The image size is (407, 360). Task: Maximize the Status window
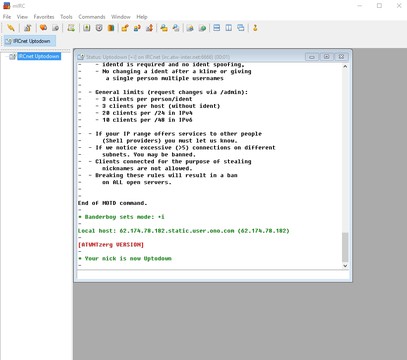[327, 57]
